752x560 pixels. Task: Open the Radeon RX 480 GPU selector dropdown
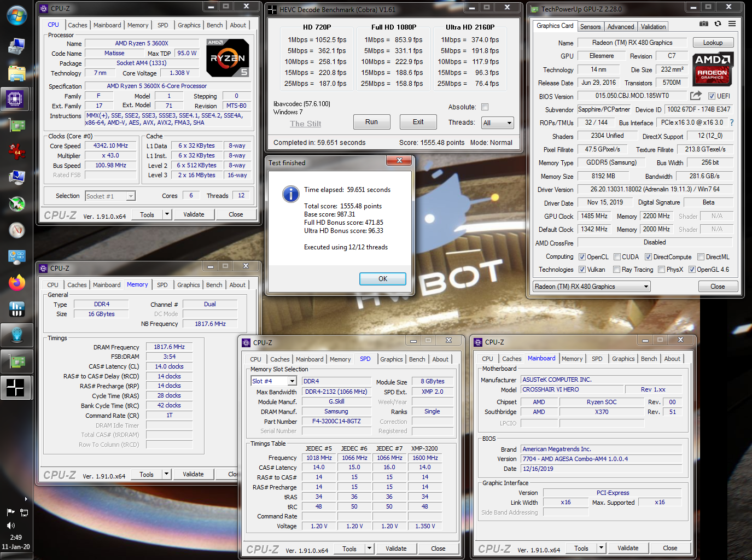click(592, 287)
